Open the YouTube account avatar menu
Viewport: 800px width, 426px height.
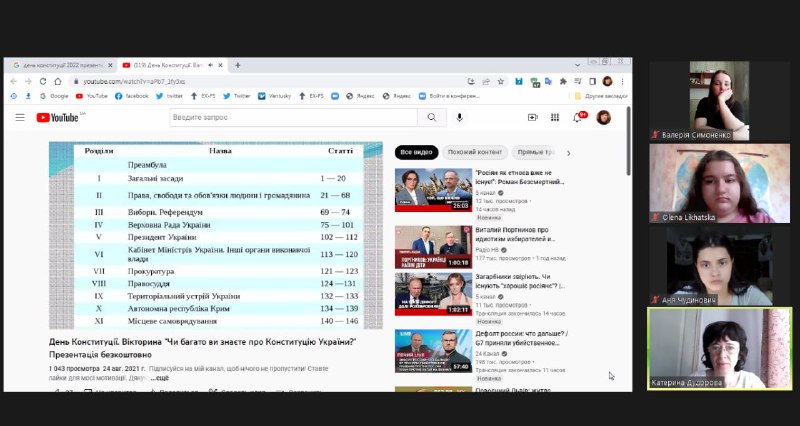(x=604, y=117)
